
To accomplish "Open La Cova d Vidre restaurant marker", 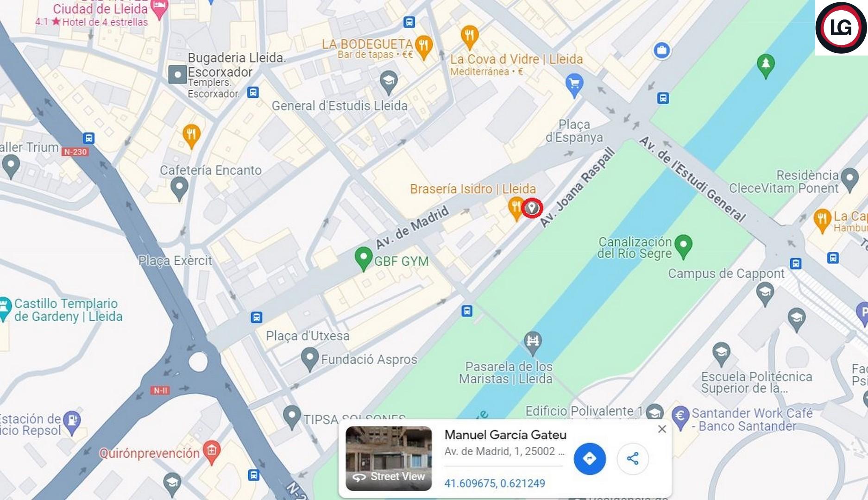I will [469, 37].
